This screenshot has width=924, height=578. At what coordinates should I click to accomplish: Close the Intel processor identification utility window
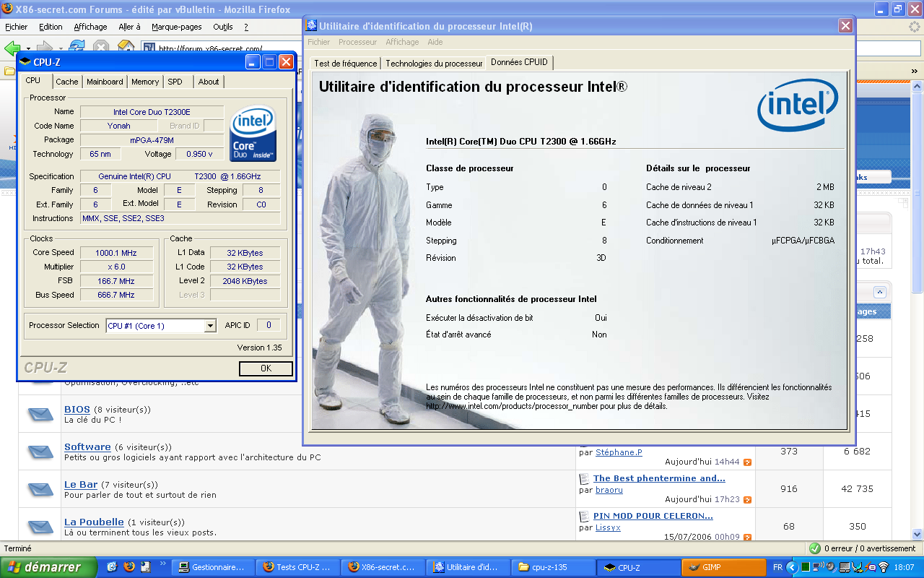(845, 26)
